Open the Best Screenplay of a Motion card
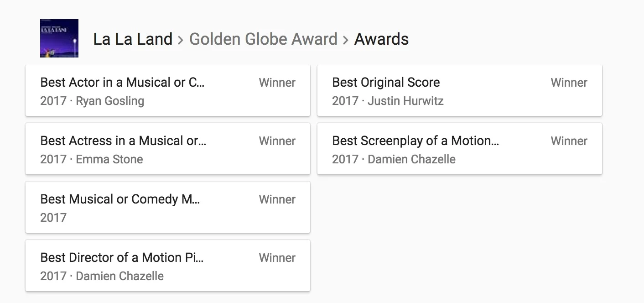Image resolution: width=644 pixels, height=303 pixels. click(x=460, y=149)
